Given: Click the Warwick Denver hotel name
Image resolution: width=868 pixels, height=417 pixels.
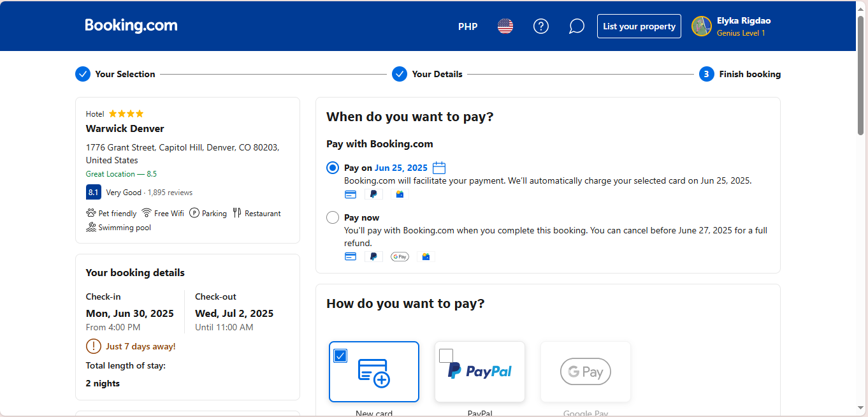Looking at the screenshot, I should (125, 128).
